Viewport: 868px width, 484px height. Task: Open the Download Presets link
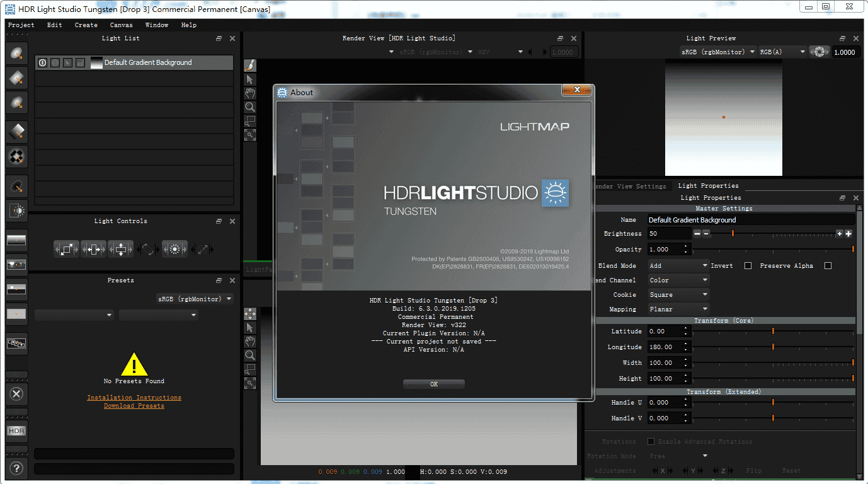134,406
